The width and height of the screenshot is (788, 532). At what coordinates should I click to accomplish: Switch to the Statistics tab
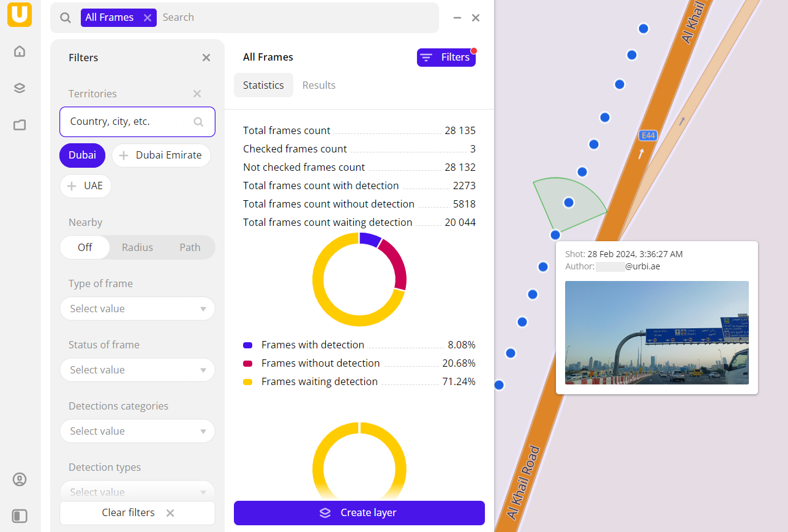263,85
